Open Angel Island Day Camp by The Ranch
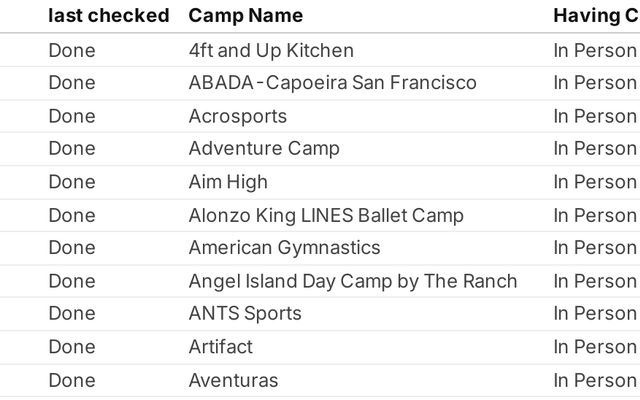Viewport: 640px width, 400px height. pyautogui.click(x=353, y=281)
